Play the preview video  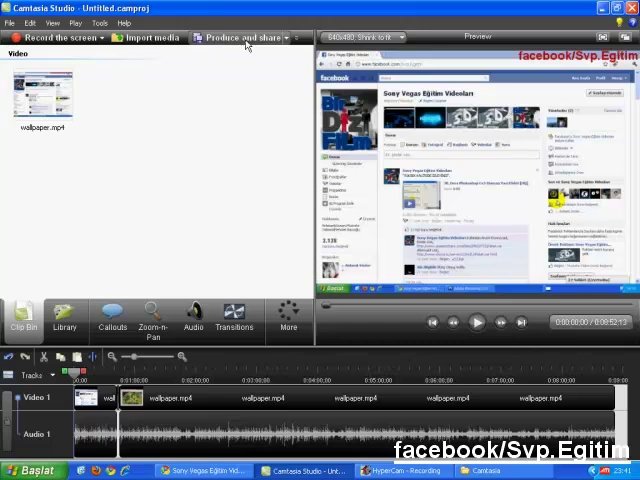tap(477, 322)
